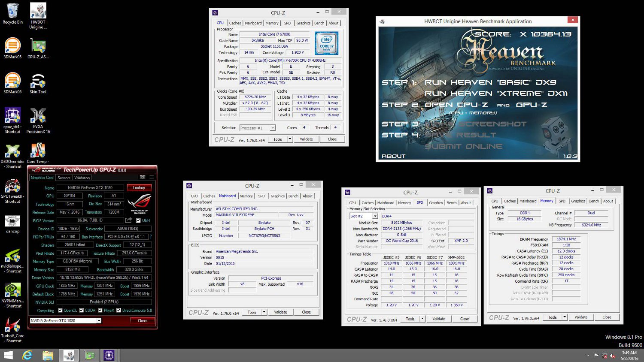Image resolution: width=644 pixels, height=362 pixels.
Task: Launch the nvidiaInspector shortcut
Action: tap(12, 261)
